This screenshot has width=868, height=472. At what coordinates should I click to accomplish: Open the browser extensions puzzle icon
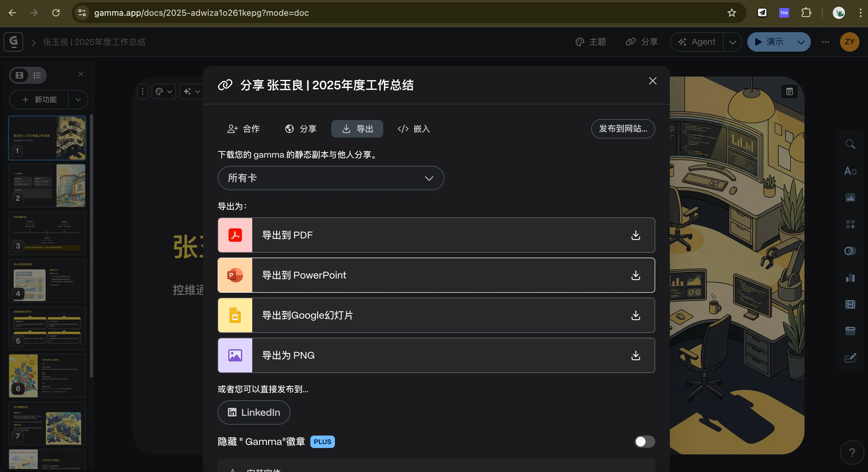tap(806, 13)
